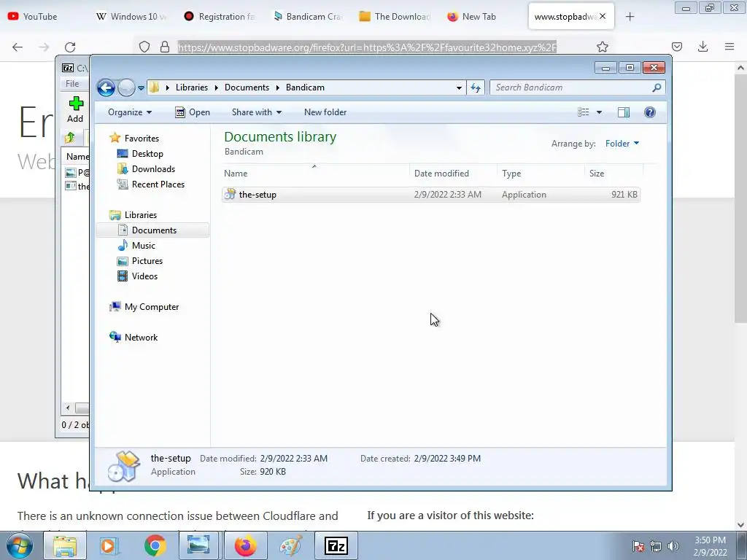
Task: Open Pictures library in navigation pane
Action: (147, 261)
